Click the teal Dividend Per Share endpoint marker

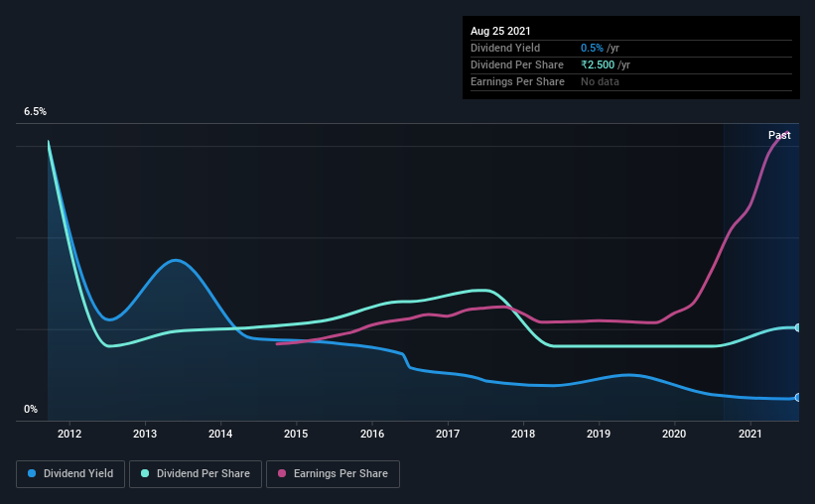pyautogui.click(x=798, y=327)
